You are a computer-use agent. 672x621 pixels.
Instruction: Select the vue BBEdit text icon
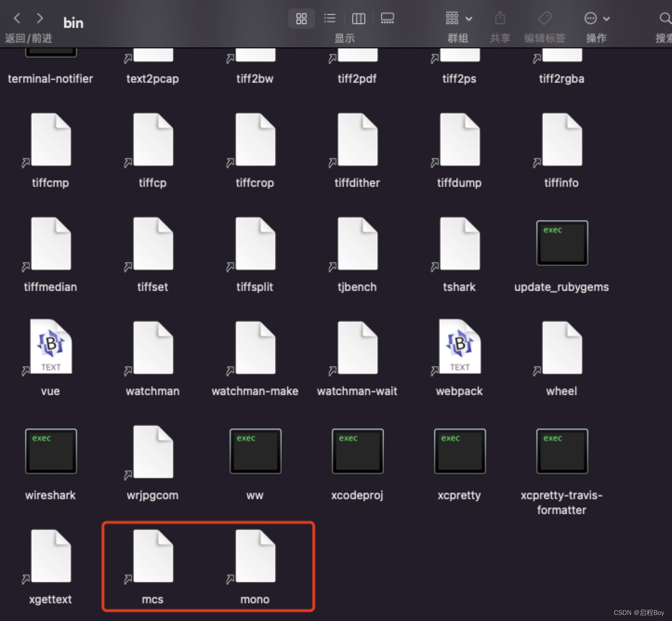tap(51, 347)
